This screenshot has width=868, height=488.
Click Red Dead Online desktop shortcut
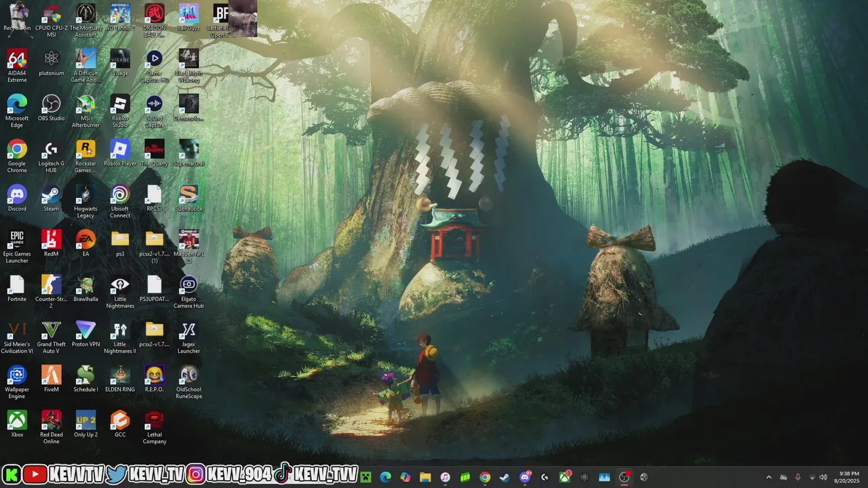52,428
